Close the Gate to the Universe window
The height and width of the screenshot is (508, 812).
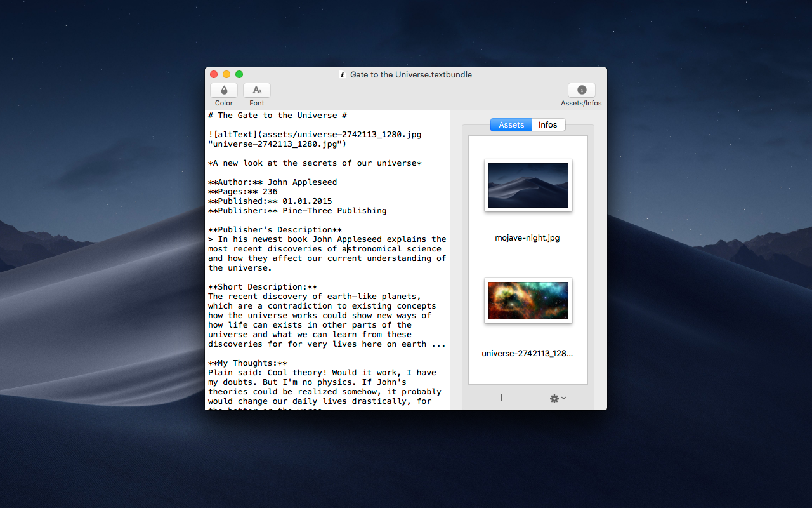pos(214,74)
